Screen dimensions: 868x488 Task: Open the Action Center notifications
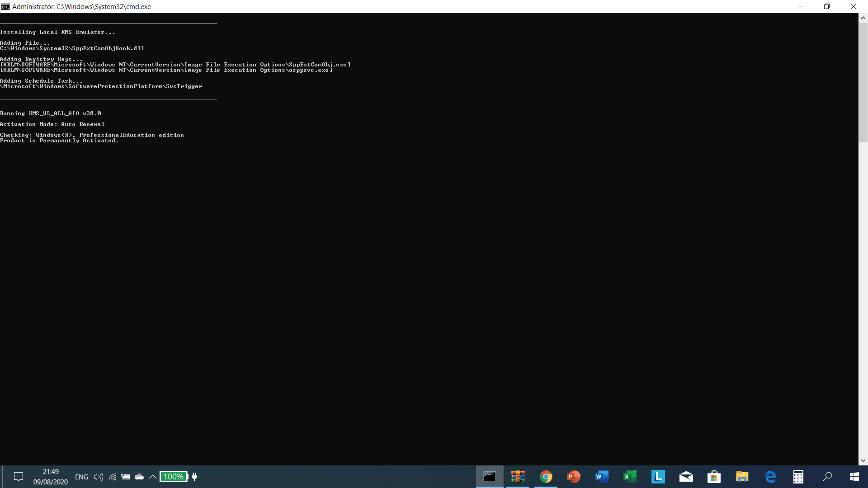tap(18, 476)
